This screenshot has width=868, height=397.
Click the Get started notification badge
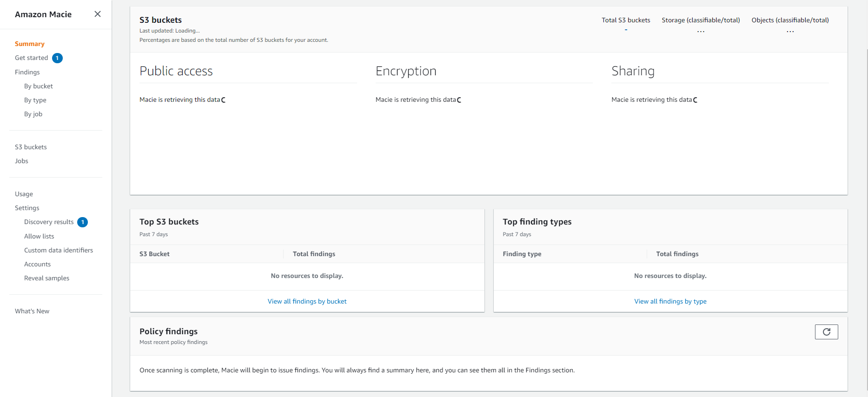click(57, 58)
